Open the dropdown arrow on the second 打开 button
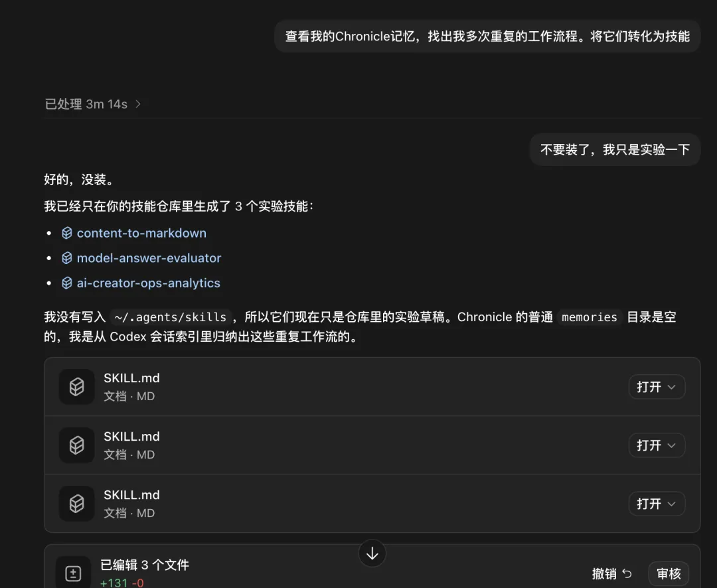Viewport: 717px width, 588px height. tap(671, 445)
